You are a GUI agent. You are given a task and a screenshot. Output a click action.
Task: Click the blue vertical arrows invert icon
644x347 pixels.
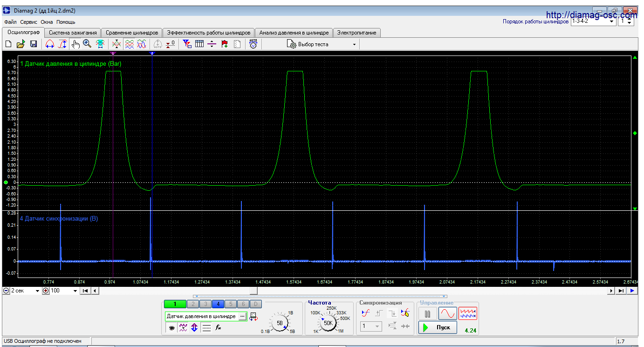[195, 328]
